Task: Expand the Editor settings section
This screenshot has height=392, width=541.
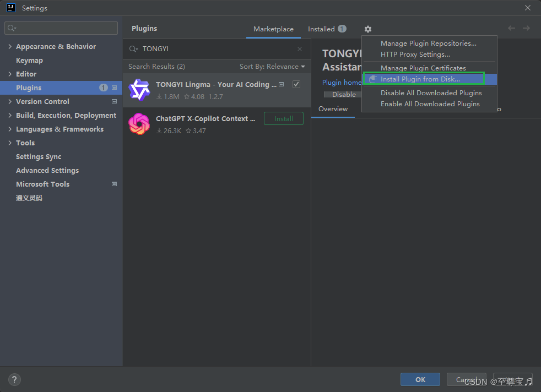Action: pos(10,74)
